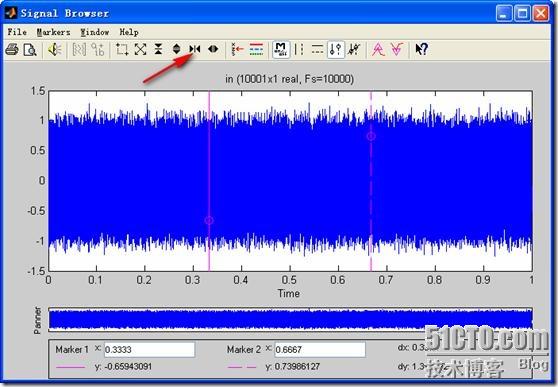Click the Valleys marker icon
Screen dimensions: 558x387
pos(397,49)
